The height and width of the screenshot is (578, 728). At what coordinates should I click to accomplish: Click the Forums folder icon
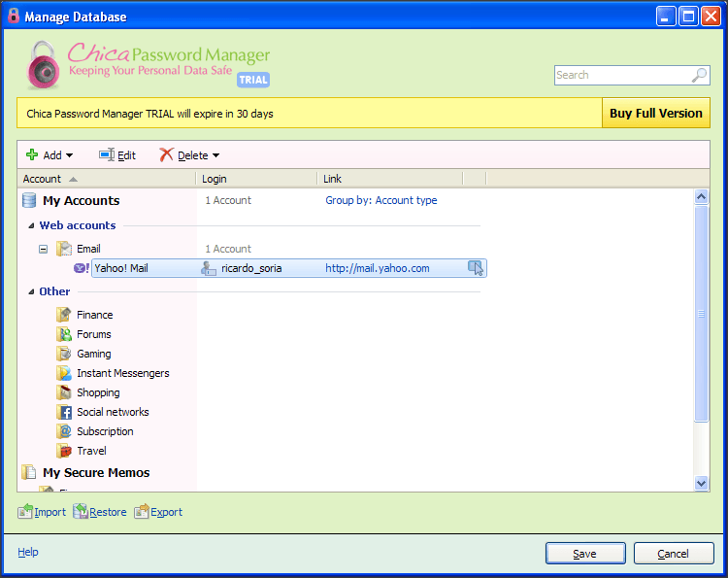click(64, 334)
